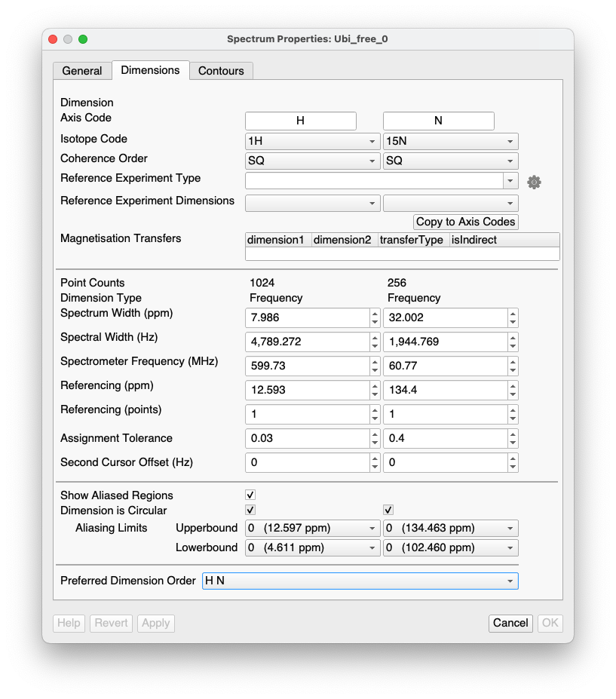The image size is (616, 699).
Task: Open the Reference Experiment Type dropdown arrow
Action: pyautogui.click(x=511, y=181)
